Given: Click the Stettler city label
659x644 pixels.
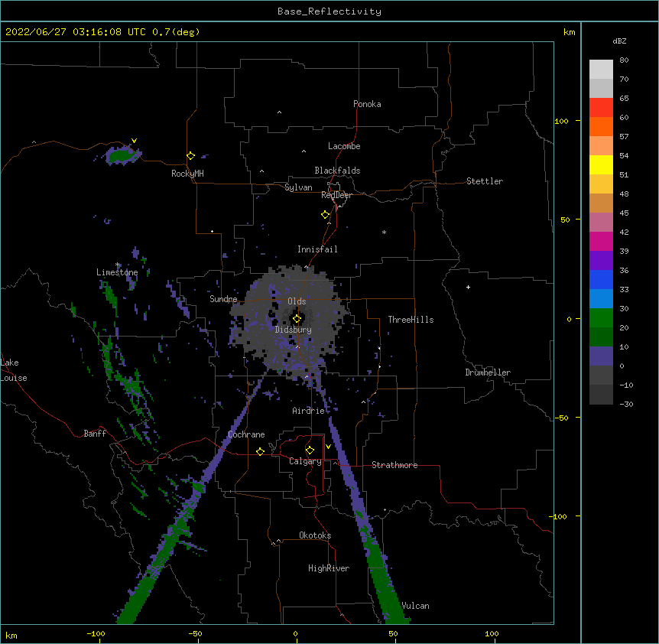Looking at the screenshot, I should (485, 181).
